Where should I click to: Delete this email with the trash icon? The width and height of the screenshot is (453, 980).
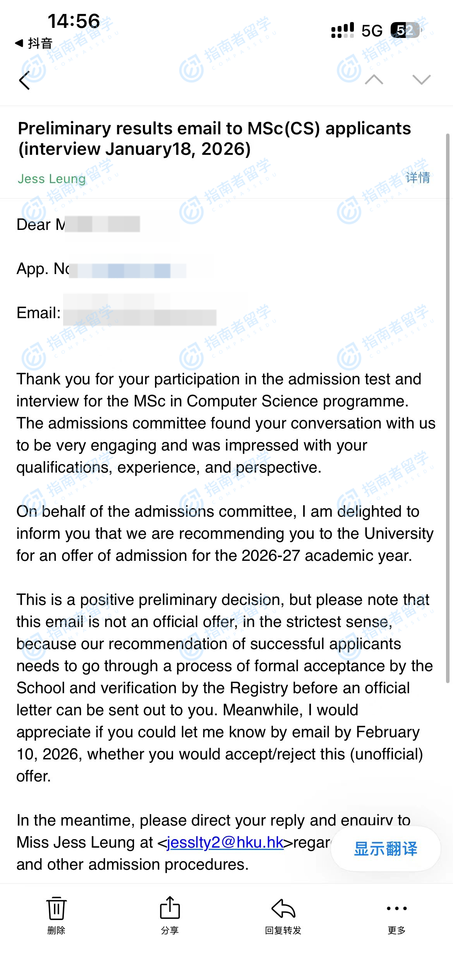tap(56, 914)
